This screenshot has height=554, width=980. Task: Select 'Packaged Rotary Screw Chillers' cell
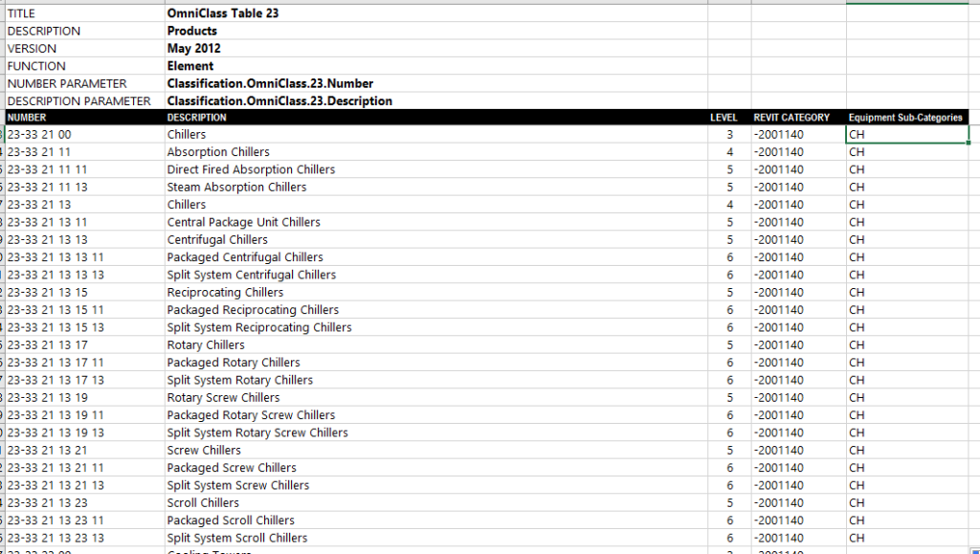pos(436,414)
